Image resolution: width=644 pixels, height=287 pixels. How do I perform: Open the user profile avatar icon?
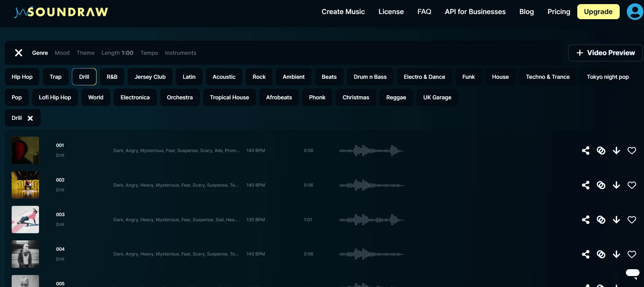pos(635,12)
